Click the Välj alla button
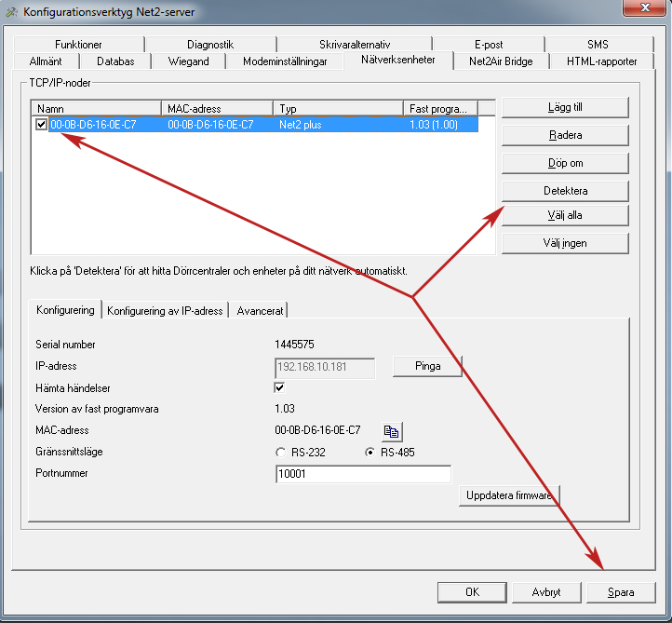Image resolution: width=672 pixels, height=623 pixels. tap(565, 215)
